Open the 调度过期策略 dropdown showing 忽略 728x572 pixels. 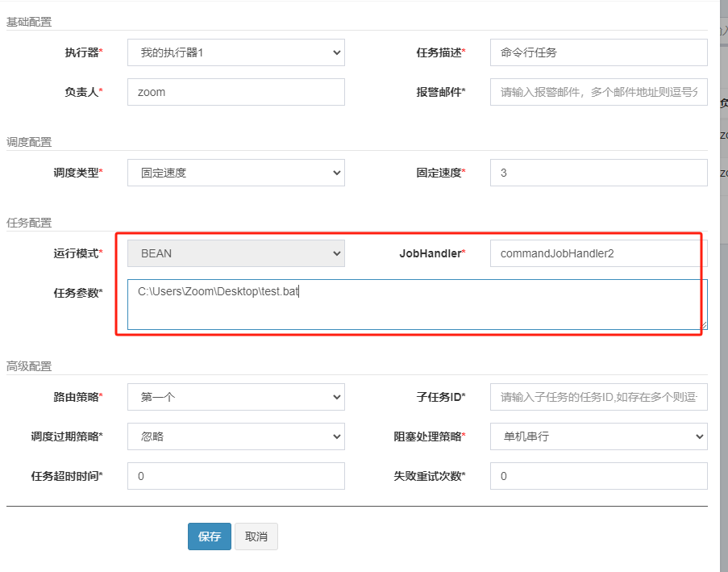pos(236,436)
